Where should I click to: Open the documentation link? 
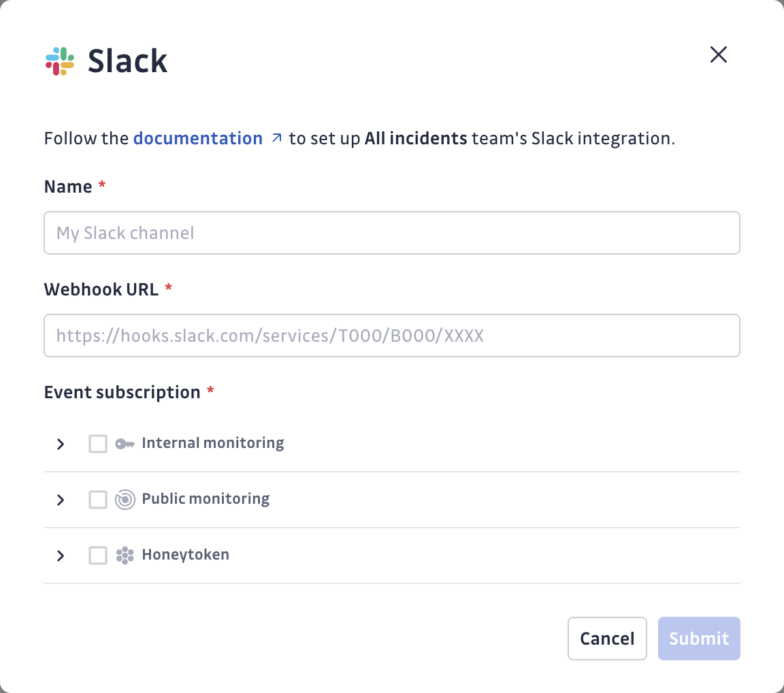[198, 138]
